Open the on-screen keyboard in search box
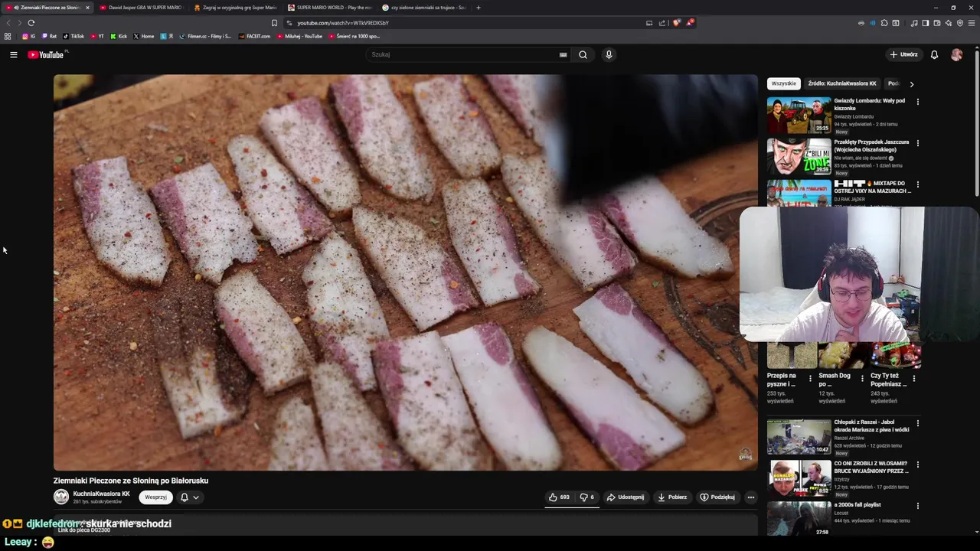Screen dimensions: 980x551 coord(563,54)
